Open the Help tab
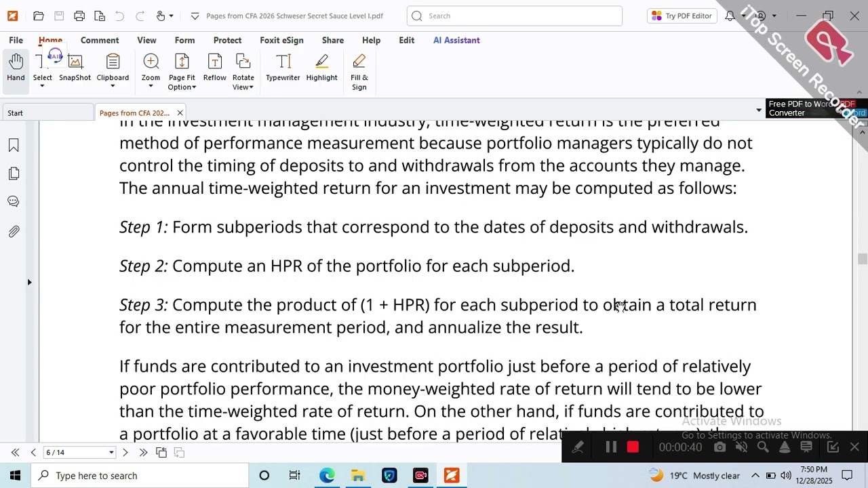Image resolution: width=868 pixels, height=488 pixels. click(x=371, y=40)
